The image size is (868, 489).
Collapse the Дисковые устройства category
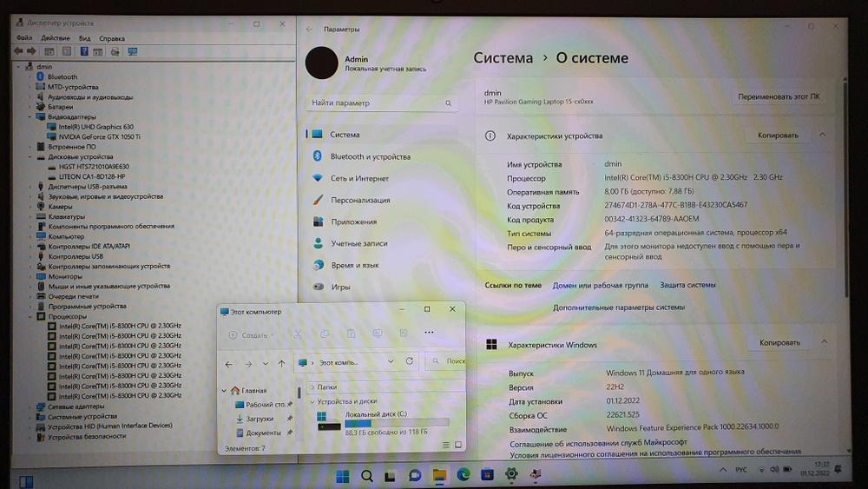point(30,156)
